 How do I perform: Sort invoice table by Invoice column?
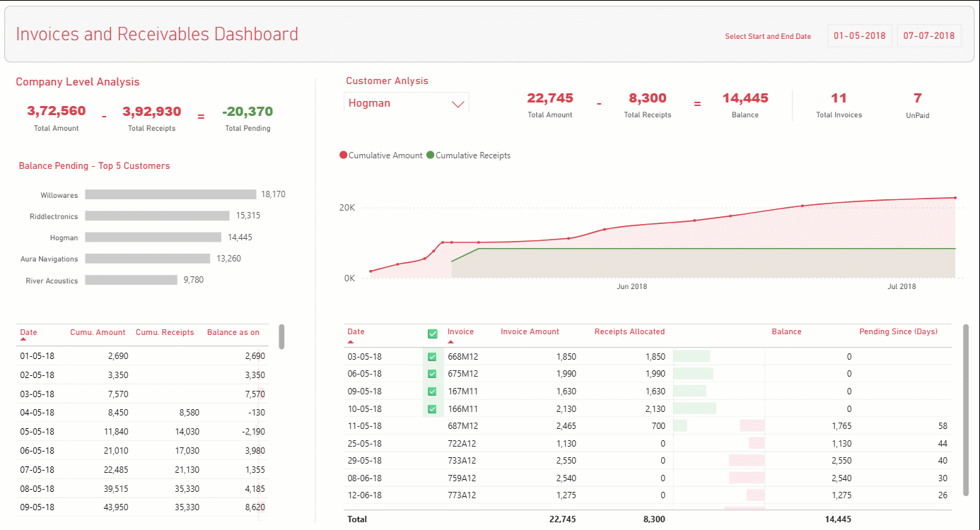(x=460, y=331)
